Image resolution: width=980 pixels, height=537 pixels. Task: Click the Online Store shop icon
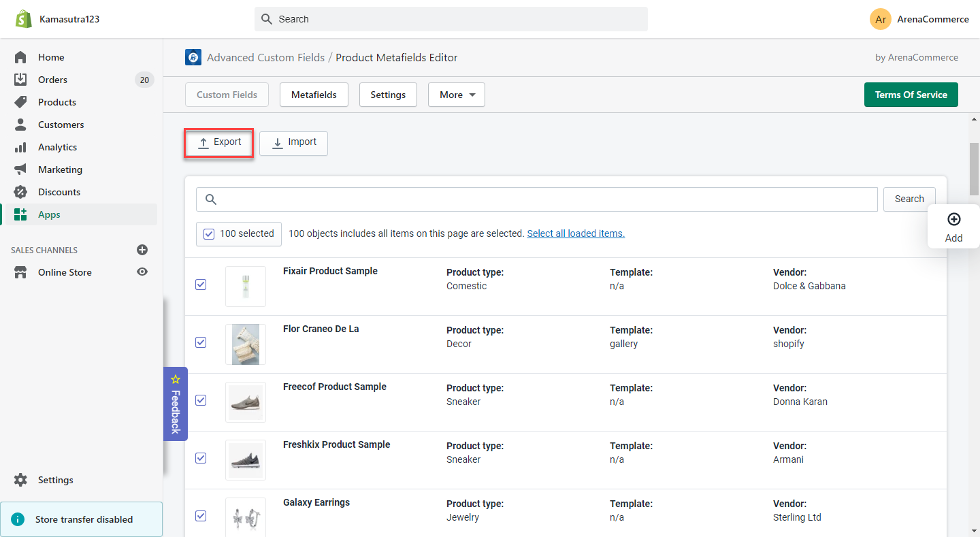20,272
